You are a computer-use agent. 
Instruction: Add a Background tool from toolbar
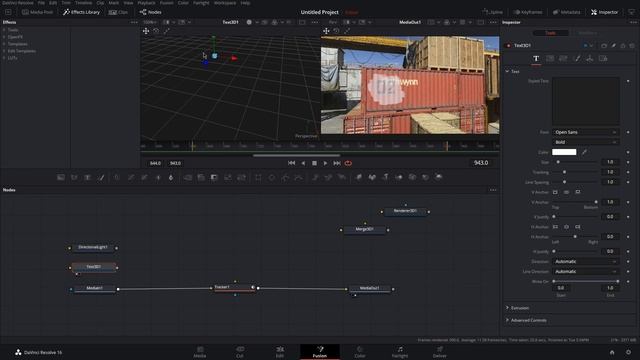[61, 178]
